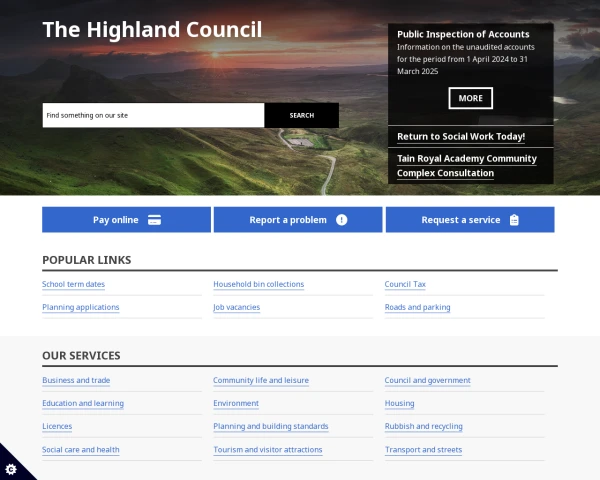Open Job vacancies link

[236, 307]
